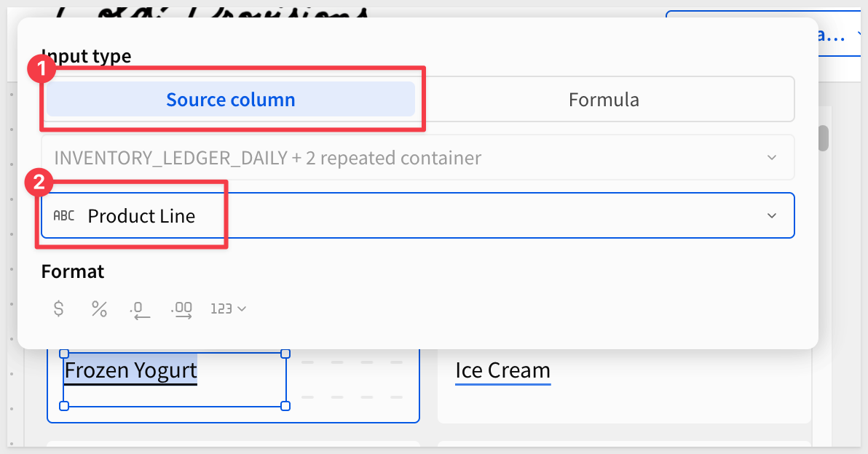Click bottom-left resize handle of Frozen Yogurt box
Screen dimensions: 868x454
[x=64, y=405]
